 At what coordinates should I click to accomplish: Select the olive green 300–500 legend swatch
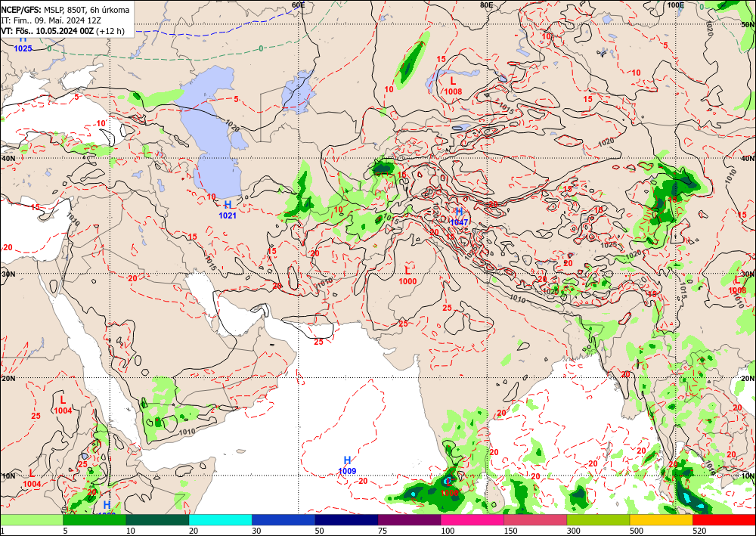tap(598, 520)
